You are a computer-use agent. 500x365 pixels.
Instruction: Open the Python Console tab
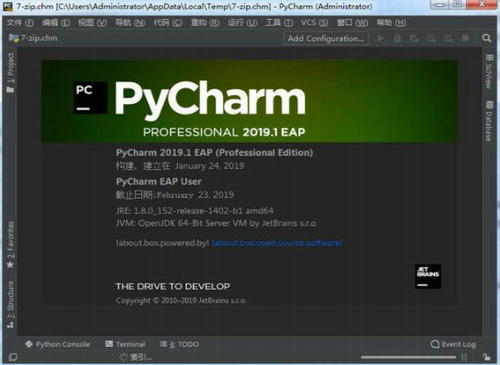(58, 344)
